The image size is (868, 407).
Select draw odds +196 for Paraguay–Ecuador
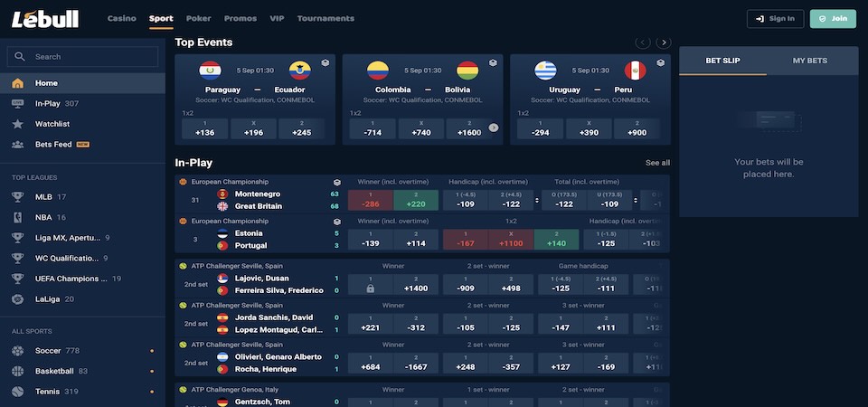[253, 128]
